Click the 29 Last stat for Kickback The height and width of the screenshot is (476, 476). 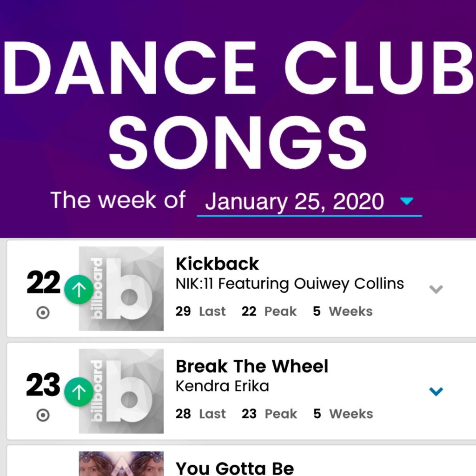tap(200, 311)
